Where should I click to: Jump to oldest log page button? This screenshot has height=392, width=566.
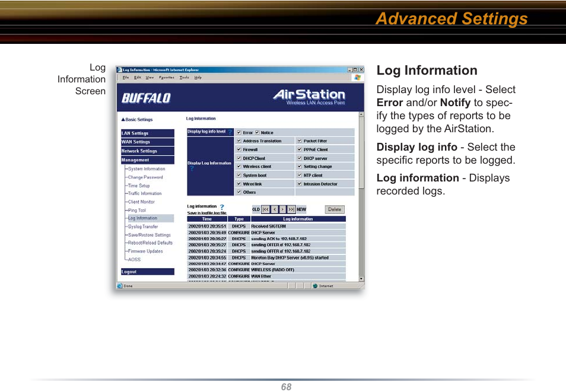point(265,209)
